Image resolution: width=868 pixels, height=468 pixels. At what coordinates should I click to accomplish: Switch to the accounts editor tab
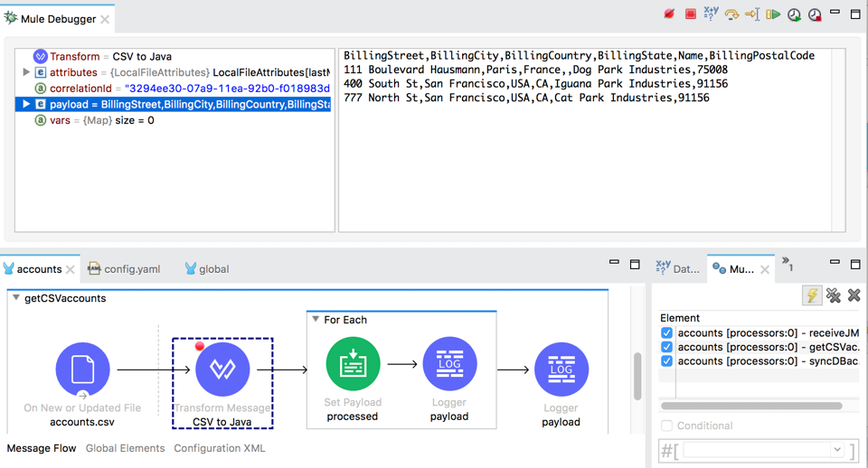[39, 269]
